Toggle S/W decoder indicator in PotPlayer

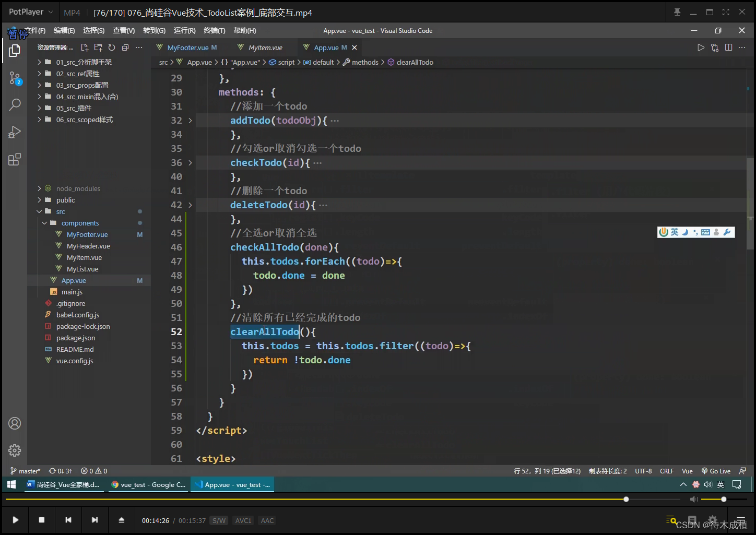click(219, 520)
